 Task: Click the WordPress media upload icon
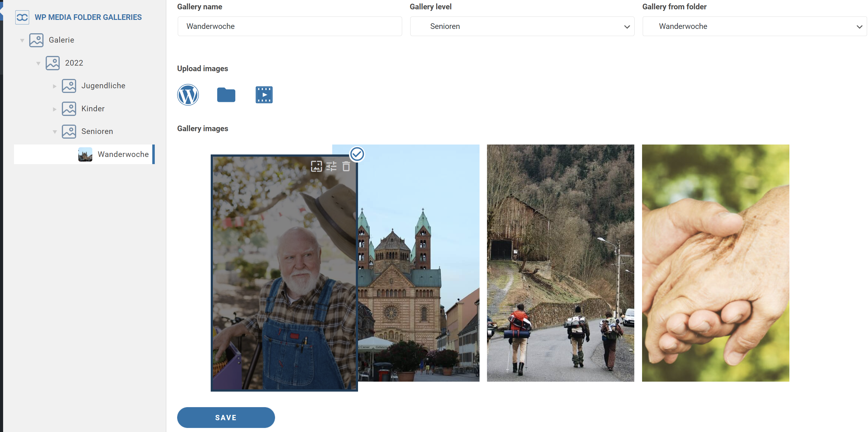click(188, 95)
